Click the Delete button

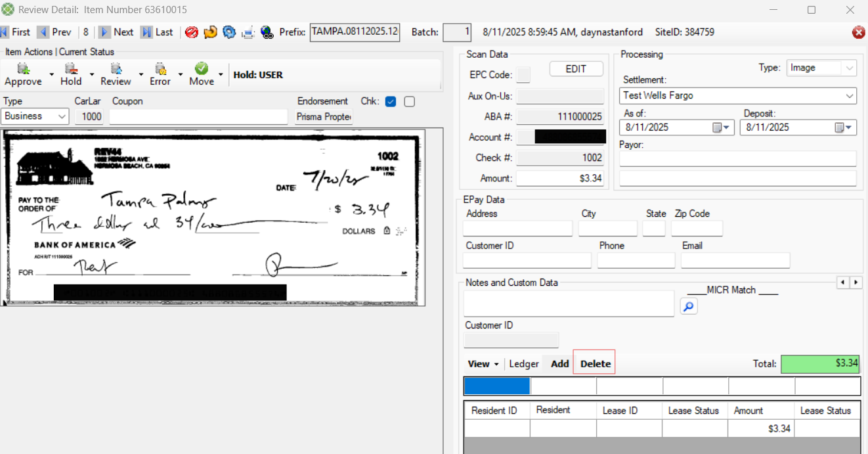[x=595, y=364]
